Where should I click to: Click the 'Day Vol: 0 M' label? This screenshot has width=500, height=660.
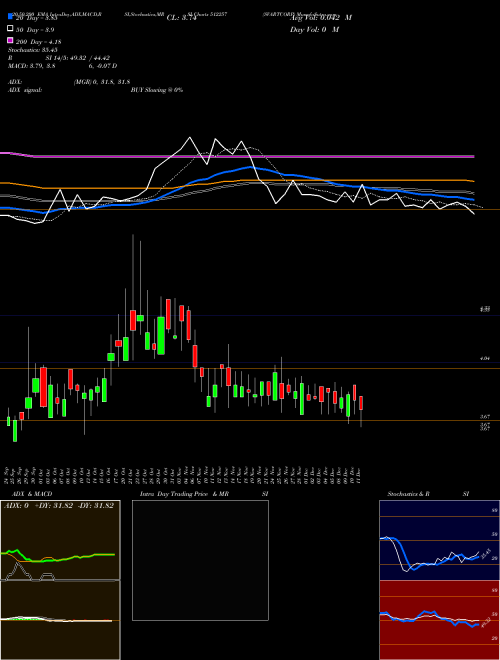[x=314, y=29]
